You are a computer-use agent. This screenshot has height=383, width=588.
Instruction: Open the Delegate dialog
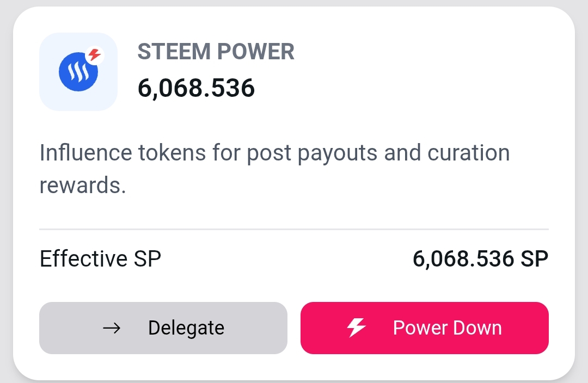163,328
